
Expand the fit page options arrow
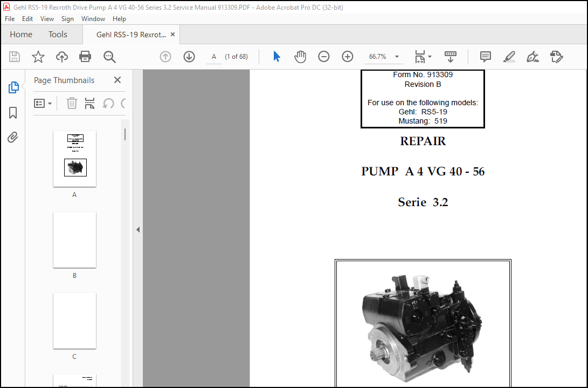(430, 57)
